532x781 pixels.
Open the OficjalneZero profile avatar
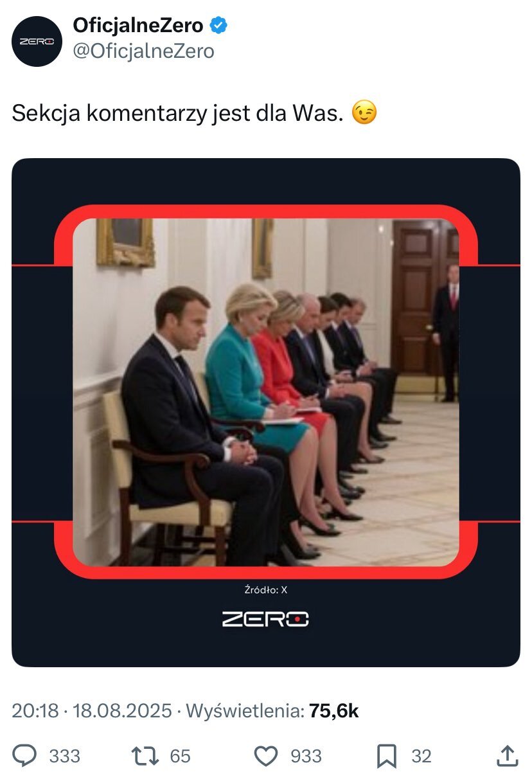pos(36,42)
